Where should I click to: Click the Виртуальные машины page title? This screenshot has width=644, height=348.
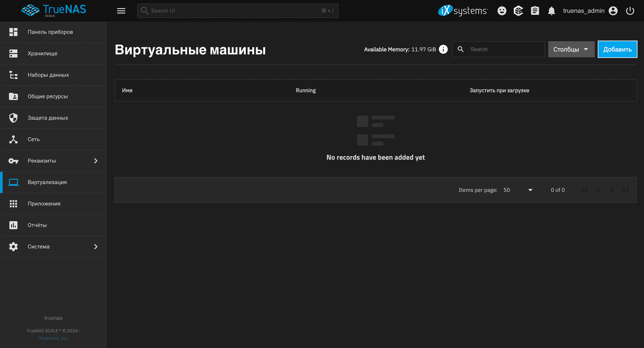[190, 50]
